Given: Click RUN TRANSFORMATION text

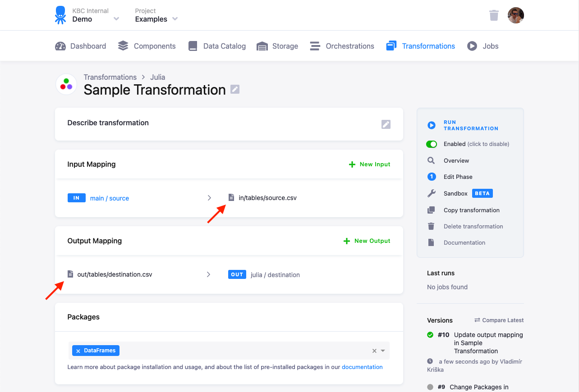Looking at the screenshot, I should 471,125.
